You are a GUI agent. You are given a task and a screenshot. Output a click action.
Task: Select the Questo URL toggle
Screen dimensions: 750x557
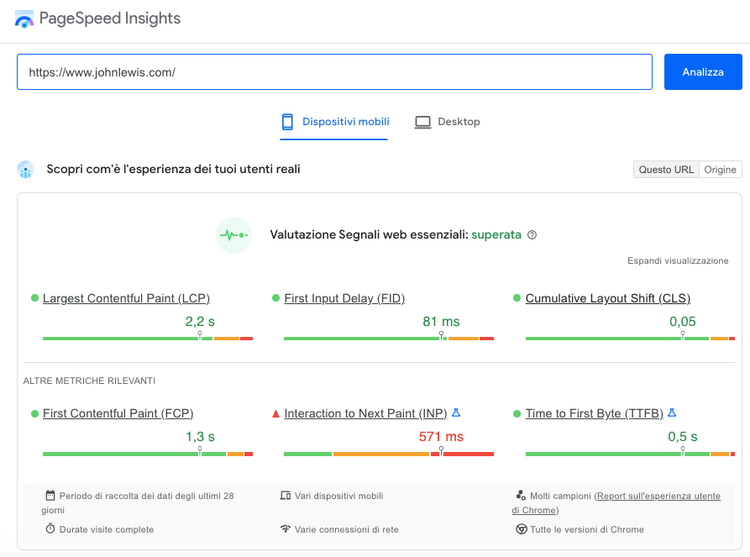coord(666,169)
